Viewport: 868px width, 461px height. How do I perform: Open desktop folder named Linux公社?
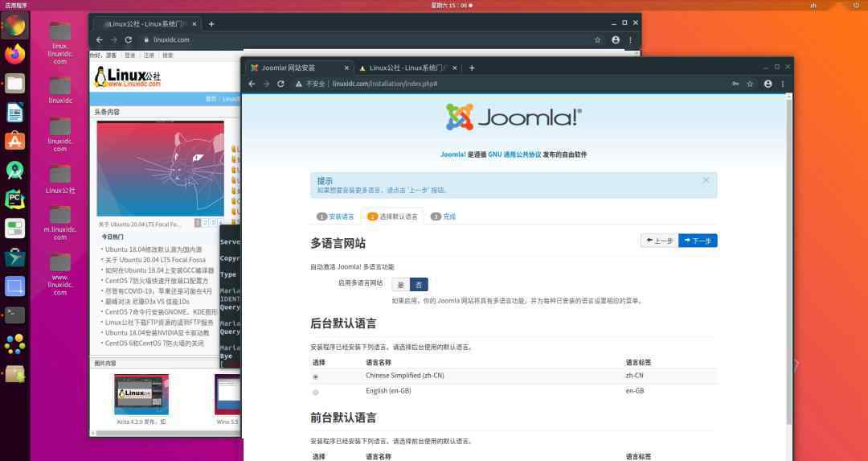(x=60, y=179)
